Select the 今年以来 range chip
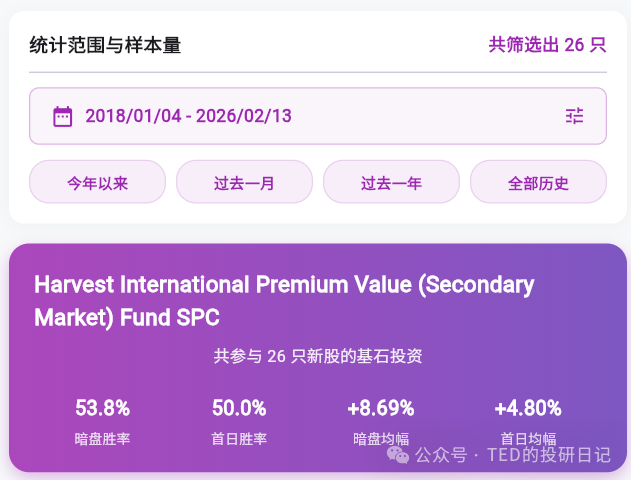 97,182
